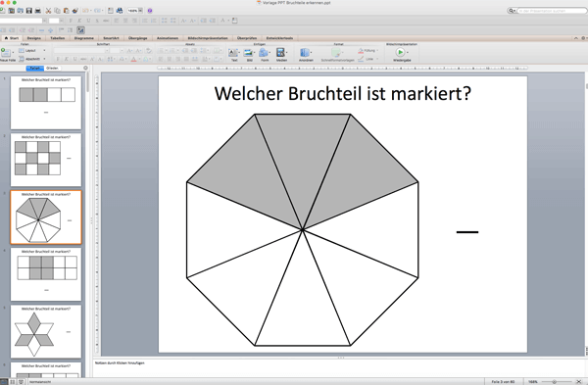Click slide title 'Welcher Bruchteil ist markiert?'
Viewport: 588px width, 385px height.
point(342,93)
